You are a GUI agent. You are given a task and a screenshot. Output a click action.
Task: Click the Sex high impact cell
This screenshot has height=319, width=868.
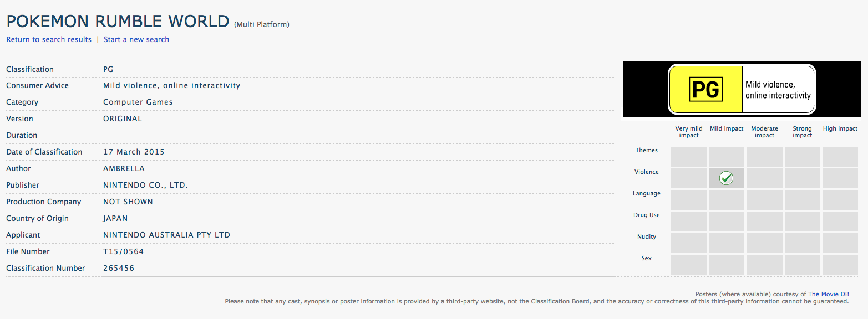(840, 264)
